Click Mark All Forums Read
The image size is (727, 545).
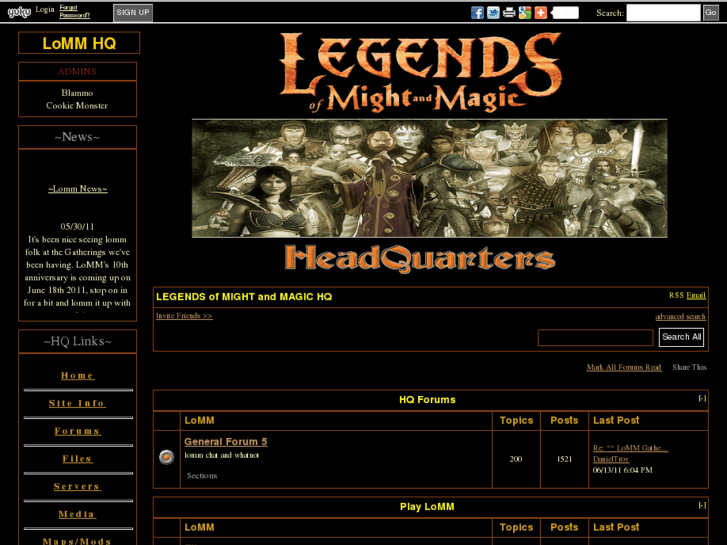click(x=624, y=367)
